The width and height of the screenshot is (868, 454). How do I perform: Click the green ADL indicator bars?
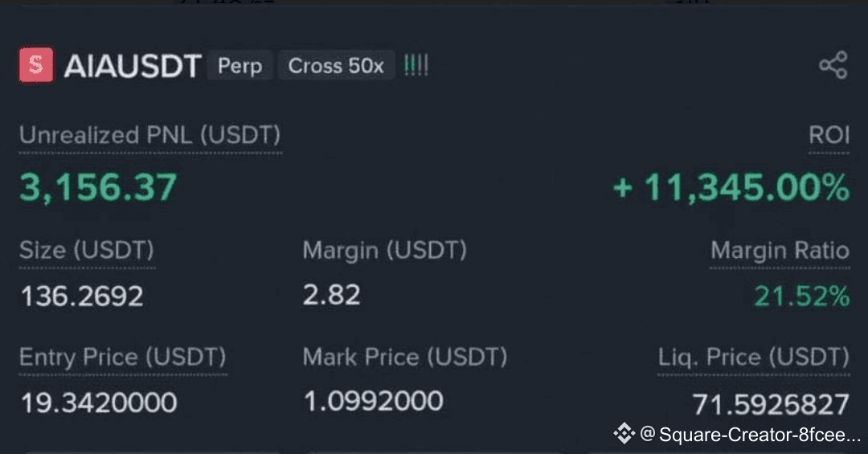[416, 65]
